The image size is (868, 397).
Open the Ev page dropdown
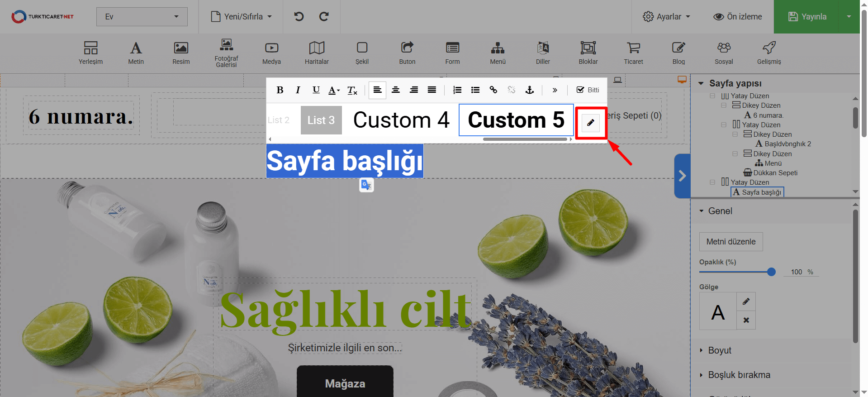[142, 17]
